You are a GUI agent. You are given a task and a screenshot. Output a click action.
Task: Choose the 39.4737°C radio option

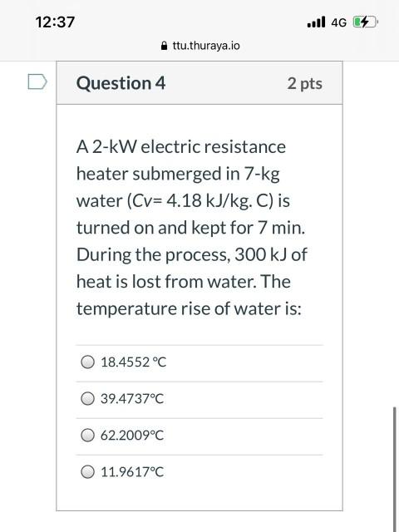pos(87,399)
